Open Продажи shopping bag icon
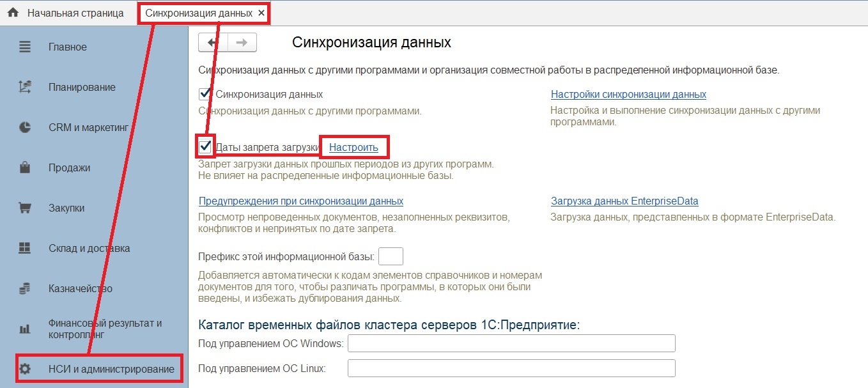The height and width of the screenshot is (388, 868). click(x=25, y=168)
